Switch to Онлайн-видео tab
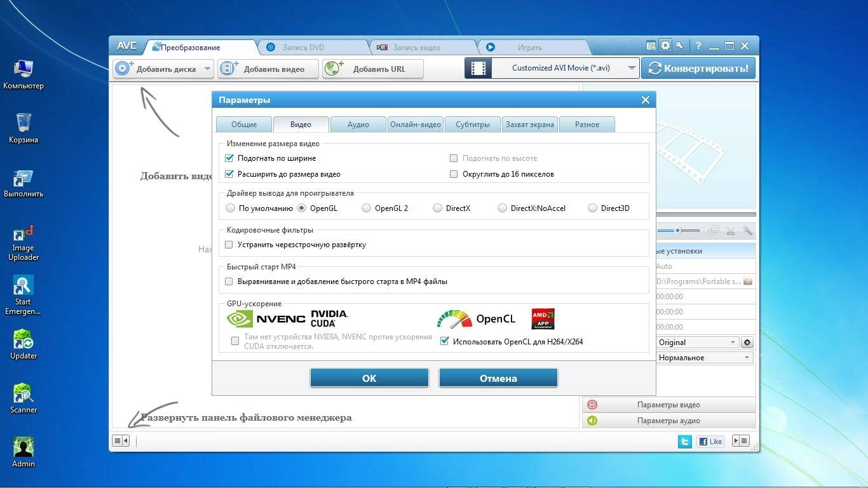 point(416,125)
